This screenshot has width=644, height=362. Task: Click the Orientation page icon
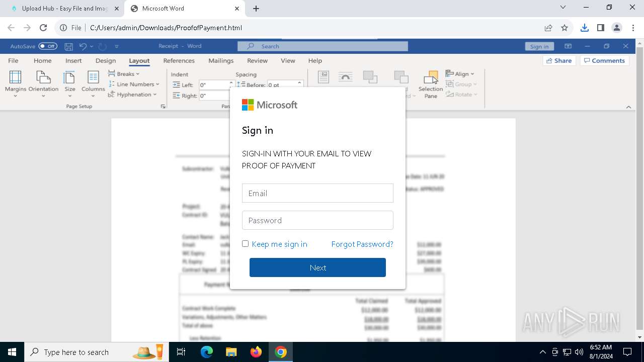43,77
